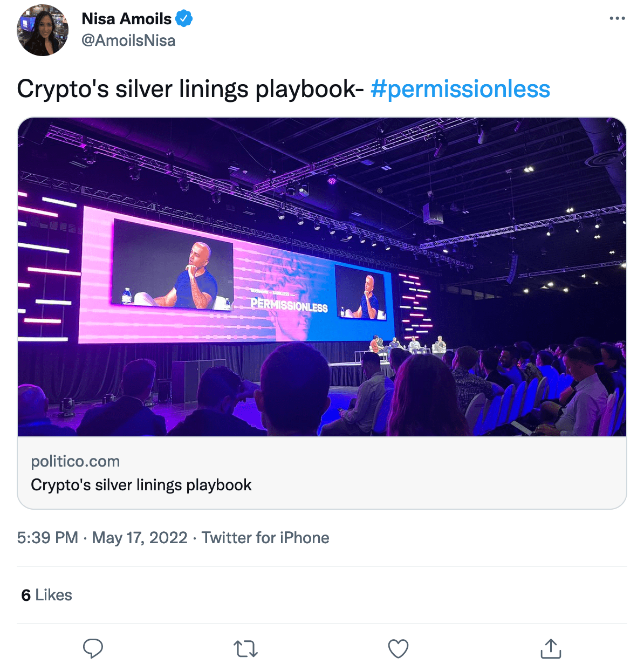This screenshot has width=644, height=671.
Task: Open the share upload icon
Action: tap(551, 648)
